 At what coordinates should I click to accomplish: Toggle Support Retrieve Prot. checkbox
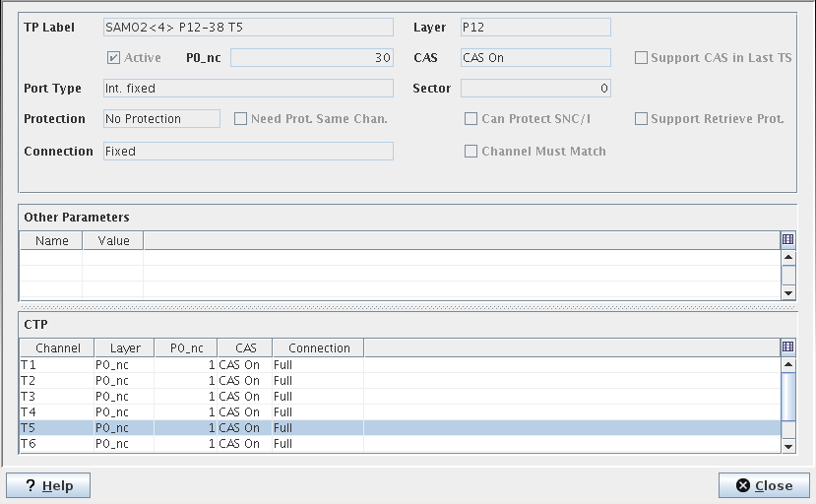pos(642,119)
